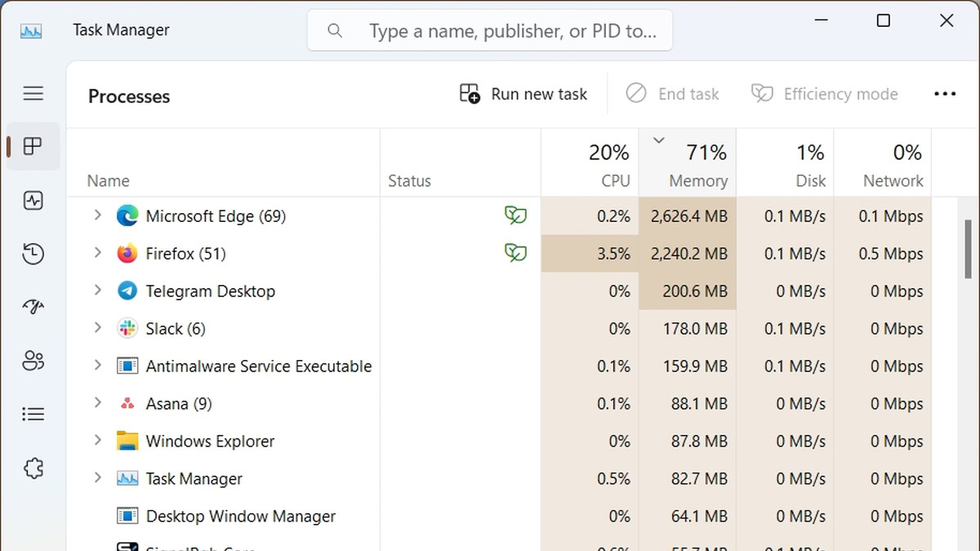
Task: Expand the Slack process group
Action: point(97,328)
